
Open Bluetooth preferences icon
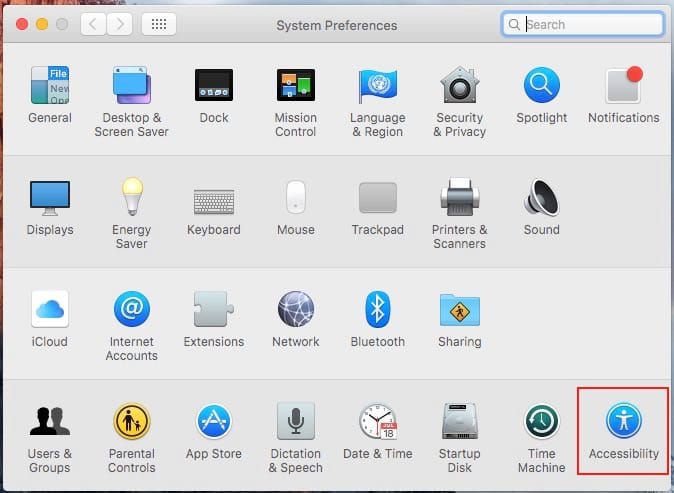point(377,309)
